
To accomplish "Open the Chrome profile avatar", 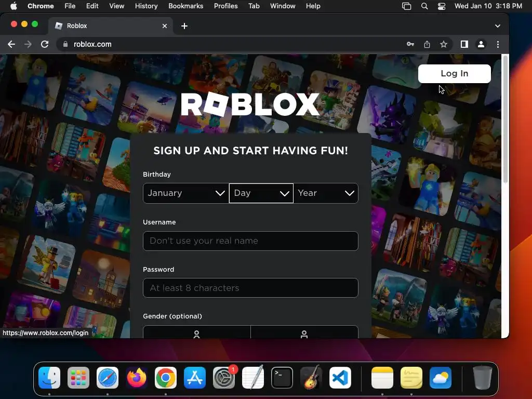I will click(x=481, y=44).
